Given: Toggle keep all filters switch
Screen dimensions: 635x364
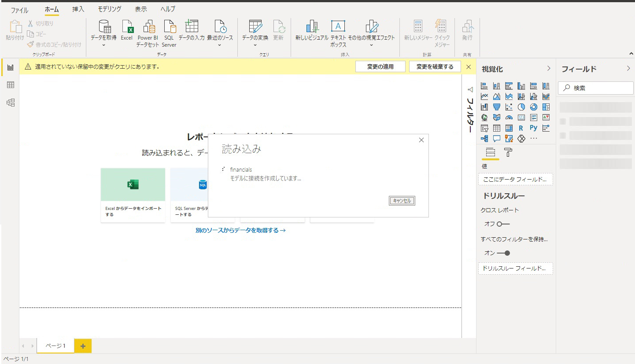Looking at the screenshot, I should [x=503, y=253].
